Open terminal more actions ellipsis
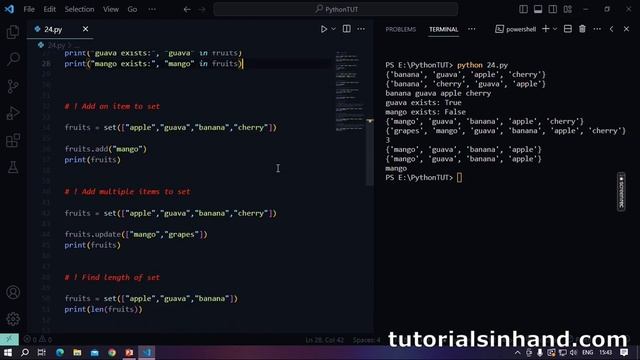This screenshot has height=360, width=640. [597, 29]
